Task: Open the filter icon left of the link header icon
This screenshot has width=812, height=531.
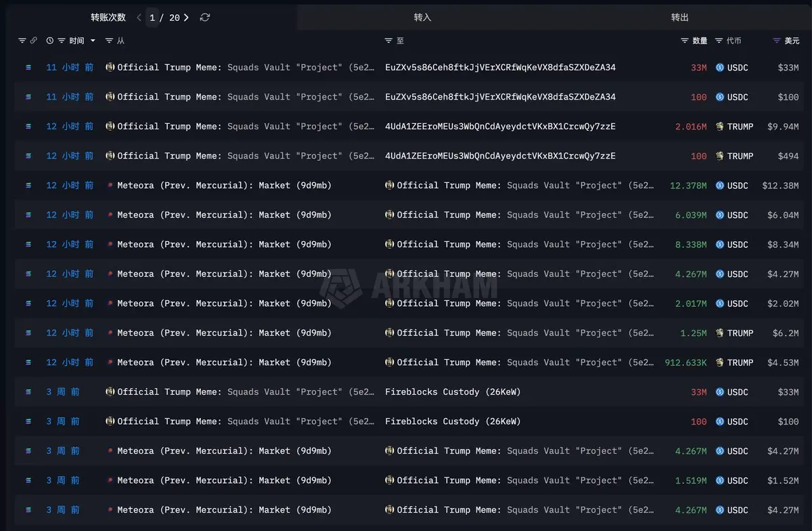Action: pyautogui.click(x=22, y=41)
